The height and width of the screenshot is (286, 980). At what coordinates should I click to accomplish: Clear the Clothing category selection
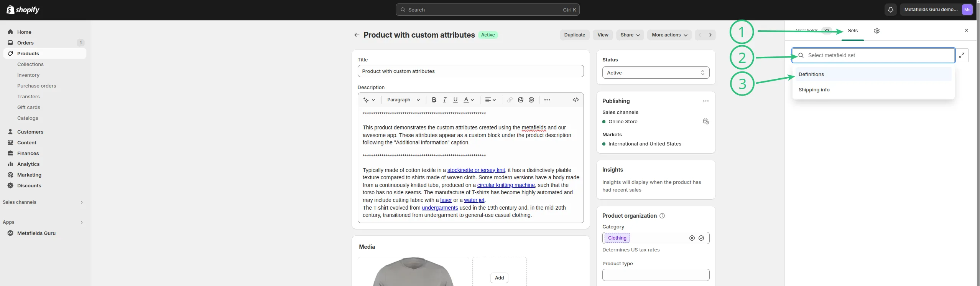click(692, 238)
